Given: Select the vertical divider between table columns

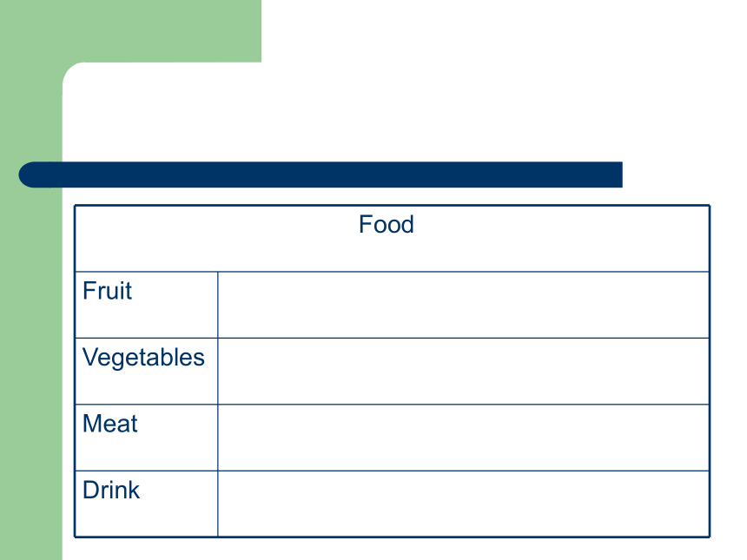Looking at the screenshot, I should (x=218, y=405).
